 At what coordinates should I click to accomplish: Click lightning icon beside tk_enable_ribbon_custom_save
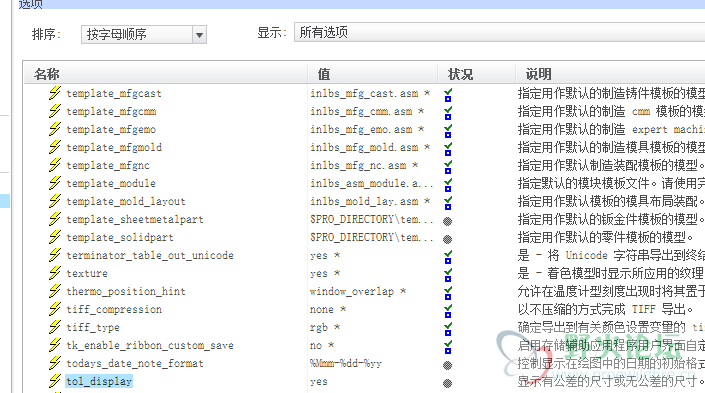click(55, 345)
